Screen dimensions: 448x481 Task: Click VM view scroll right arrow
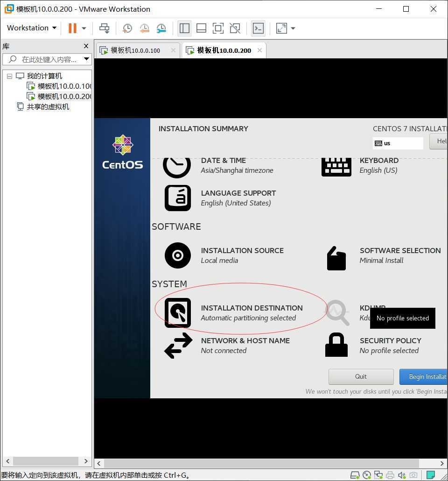[442, 463]
